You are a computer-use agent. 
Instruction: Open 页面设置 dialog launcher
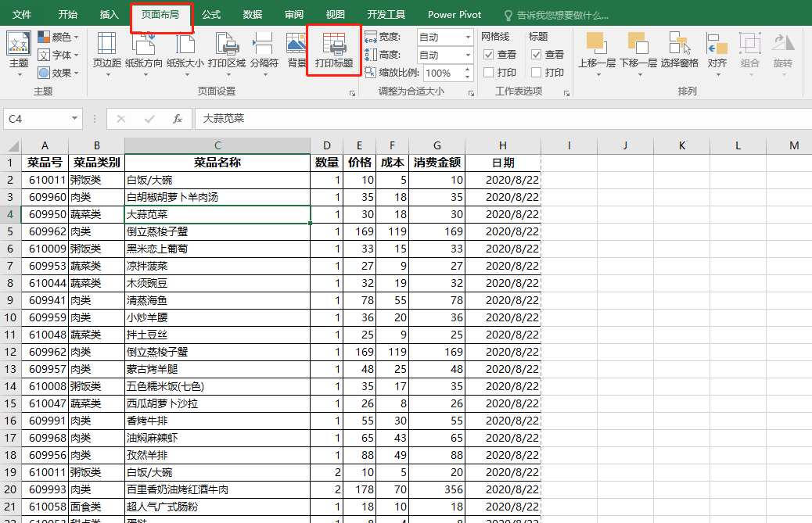point(352,93)
